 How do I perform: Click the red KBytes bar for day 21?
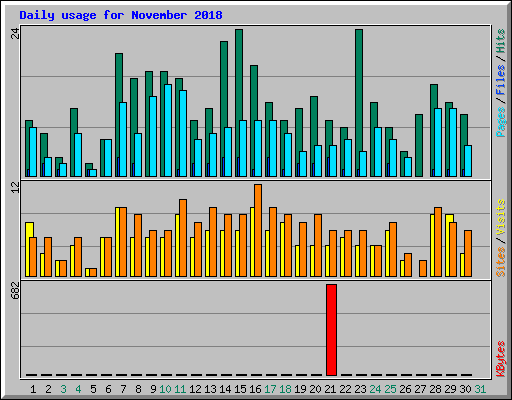click(x=331, y=330)
